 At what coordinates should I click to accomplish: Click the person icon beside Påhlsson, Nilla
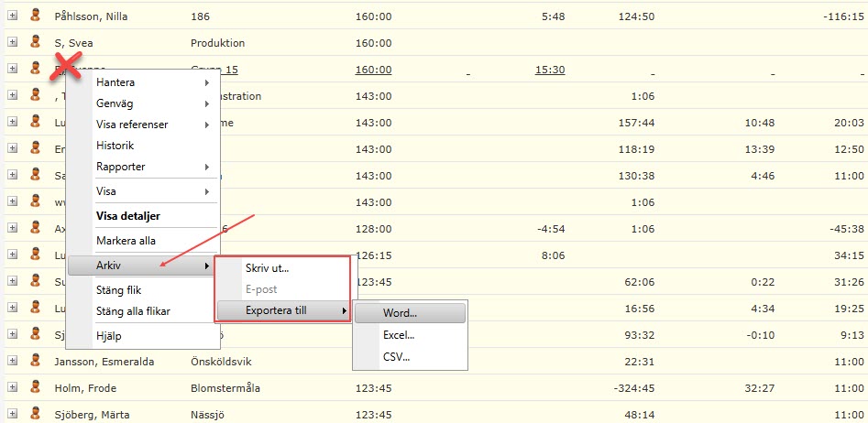tap(36, 16)
